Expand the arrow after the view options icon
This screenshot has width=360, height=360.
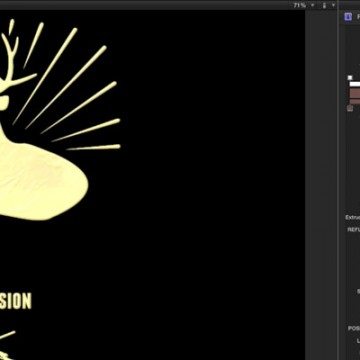coord(333,5)
